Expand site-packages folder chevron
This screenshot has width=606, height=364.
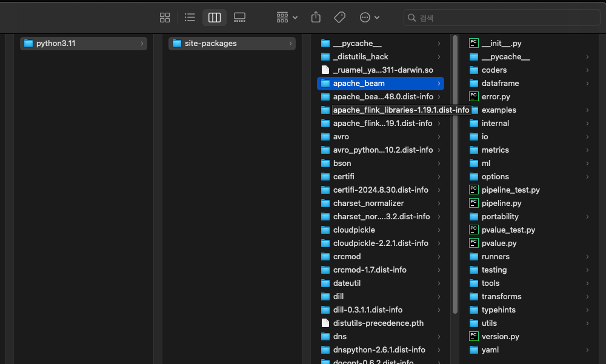click(x=290, y=44)
